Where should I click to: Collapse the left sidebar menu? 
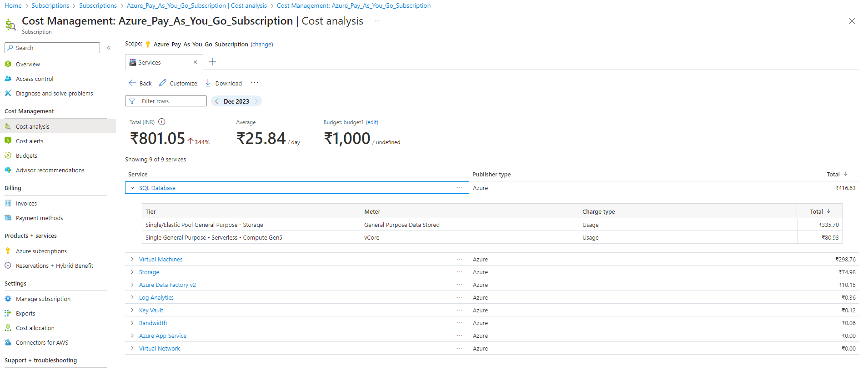coord(109,48)
